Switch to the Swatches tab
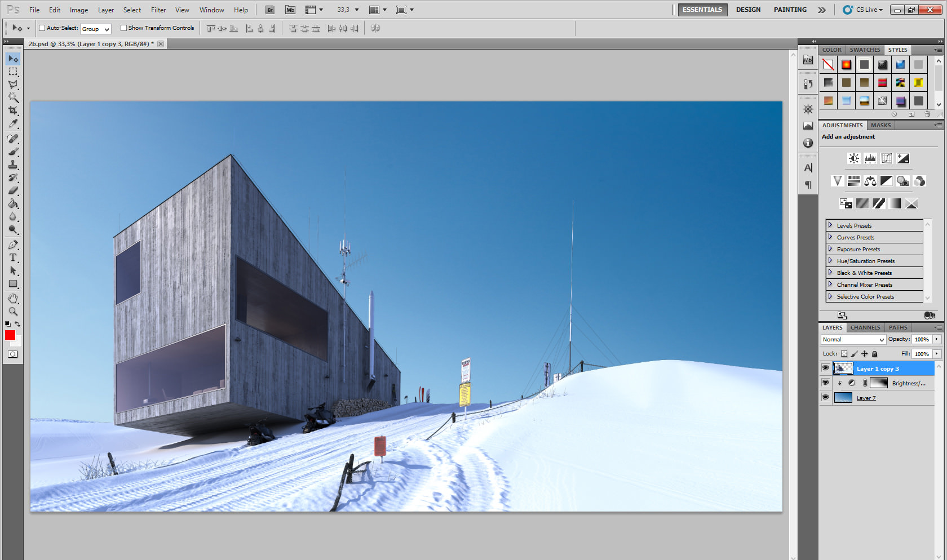 865,50
